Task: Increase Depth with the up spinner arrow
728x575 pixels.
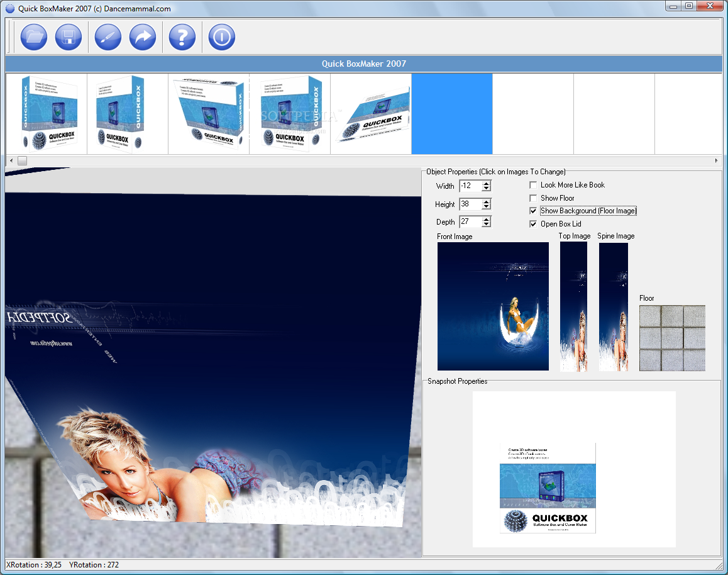Action: [x=486, y=219]
